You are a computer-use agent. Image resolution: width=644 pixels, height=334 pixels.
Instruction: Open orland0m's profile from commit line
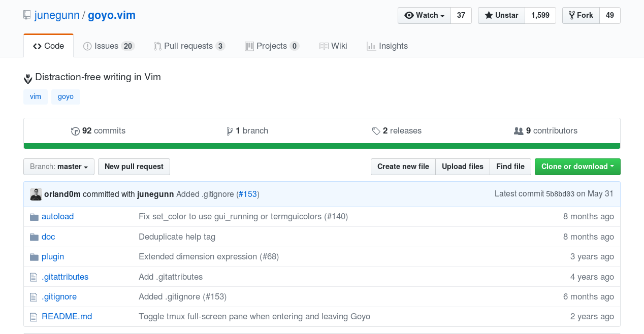pyautogui.click(x=62, y=194)
